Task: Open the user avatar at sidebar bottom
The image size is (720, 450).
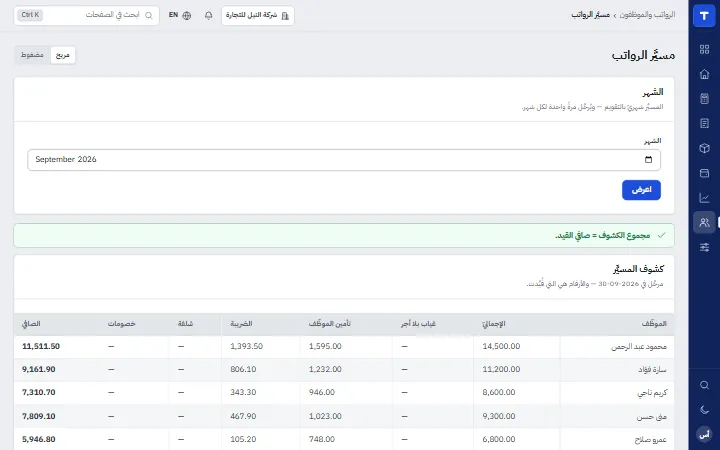Action: 704,434
